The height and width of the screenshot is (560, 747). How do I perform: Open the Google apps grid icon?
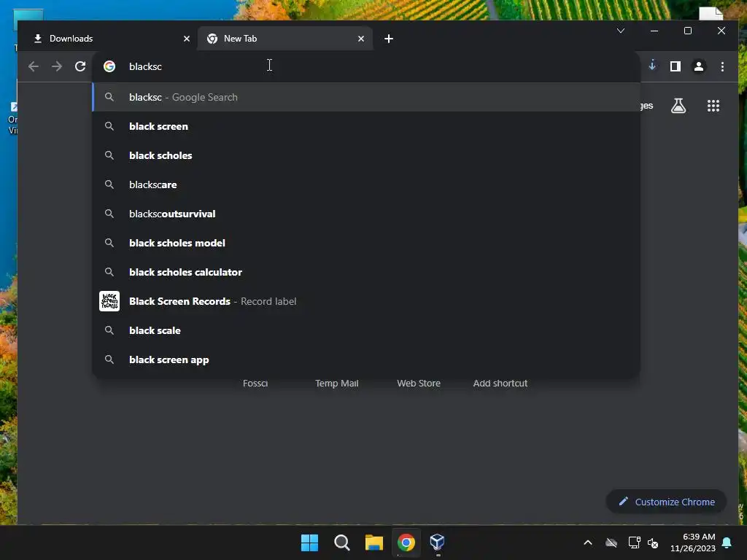point(713,106)
